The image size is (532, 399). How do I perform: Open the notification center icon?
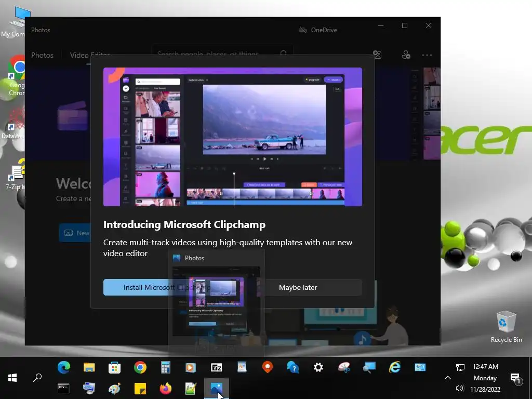[515, 378]
